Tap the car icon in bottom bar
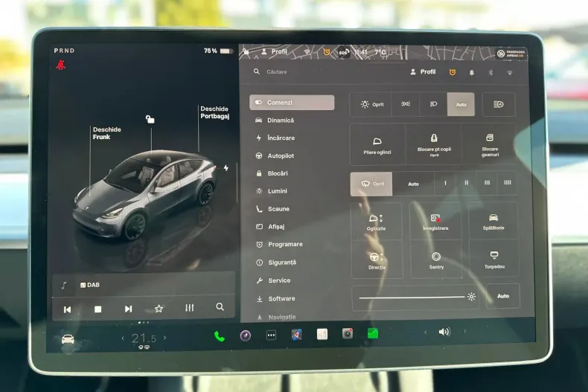Viewport: 588px width, 392px height. (68, 339)
